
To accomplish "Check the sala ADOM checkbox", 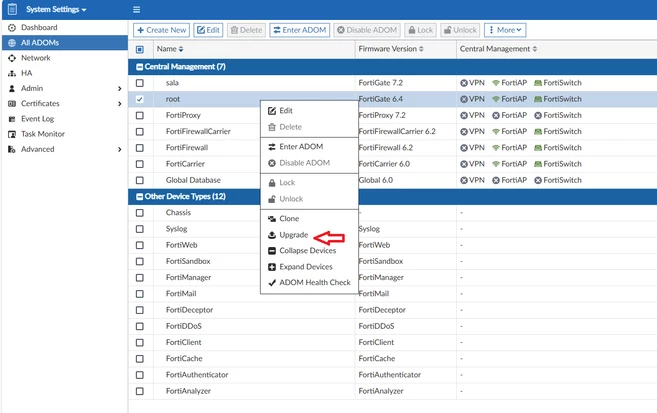I will pyautogui.click(x=140, y=83).
